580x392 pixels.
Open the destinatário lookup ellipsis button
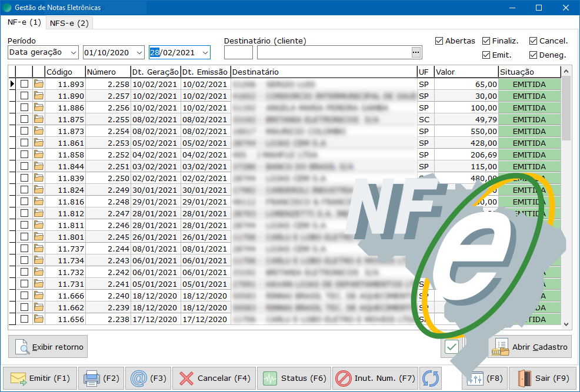coord(416,52)
